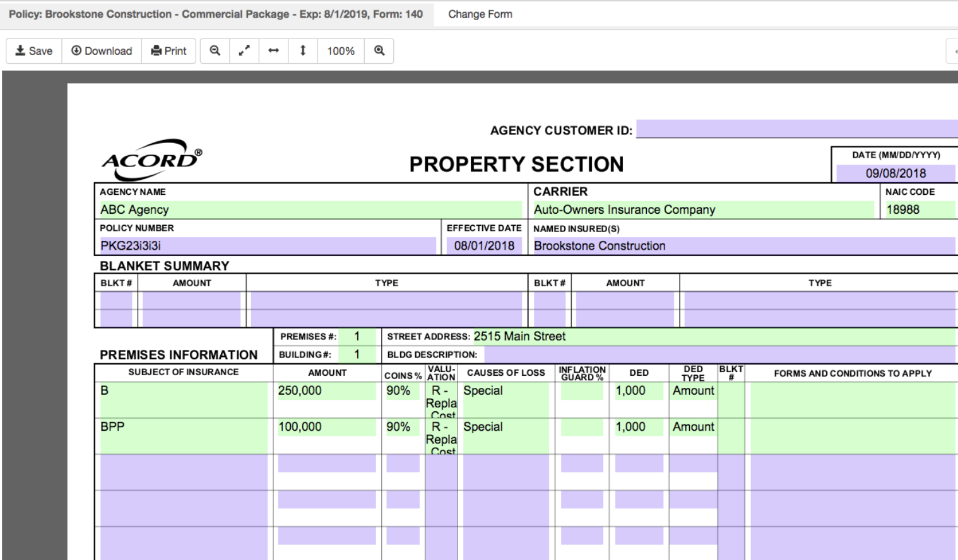Switch to the Change Form tab

pyautogui.click(x=480, y=14)
